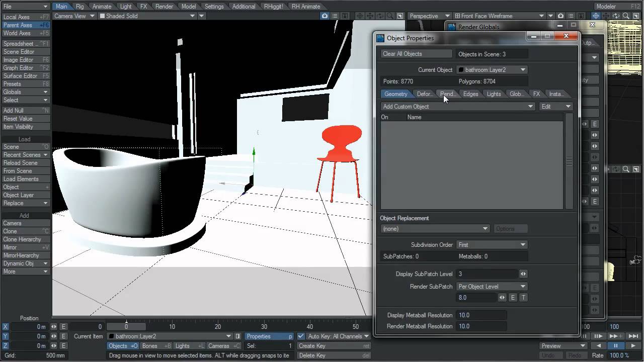Maximize left viewport with the square icon
The height and width of the screenshot is (362, 644).
tap(400, 16)
